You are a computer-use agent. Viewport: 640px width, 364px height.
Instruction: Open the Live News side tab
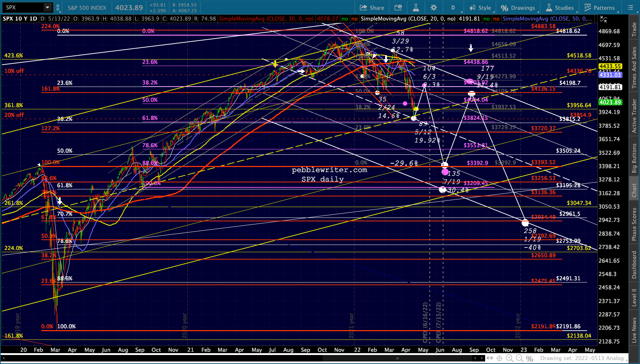pos(634,330)
